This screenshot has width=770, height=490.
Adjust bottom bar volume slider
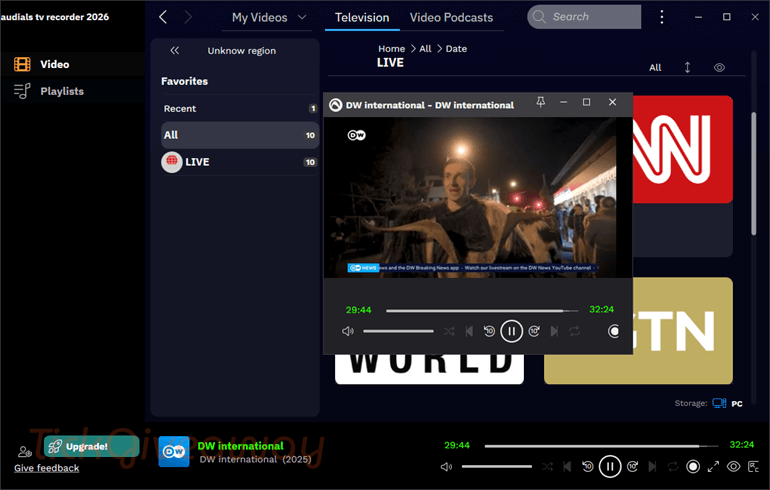496,467
